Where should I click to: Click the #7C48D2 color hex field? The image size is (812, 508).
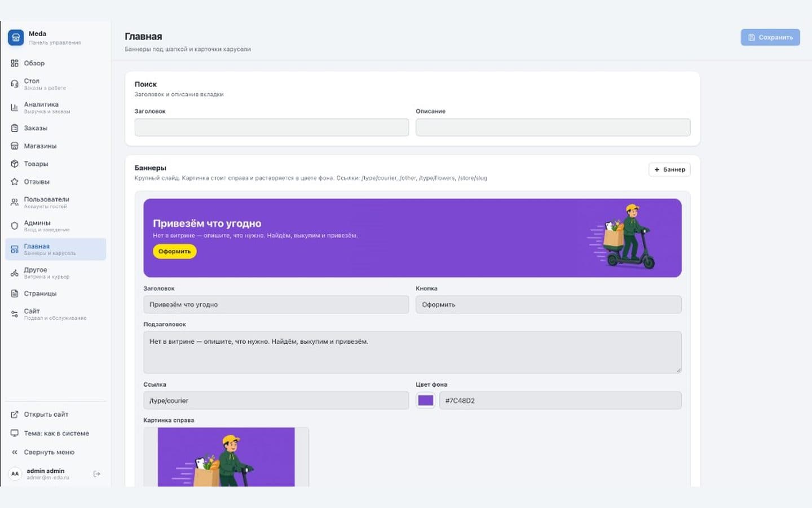point(561,400)
